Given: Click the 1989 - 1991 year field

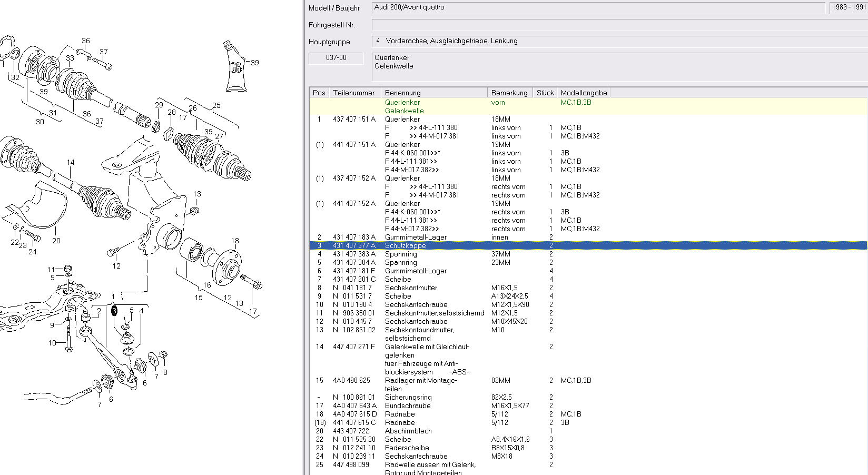Looking at the screenshot, I should coord(849,7).
